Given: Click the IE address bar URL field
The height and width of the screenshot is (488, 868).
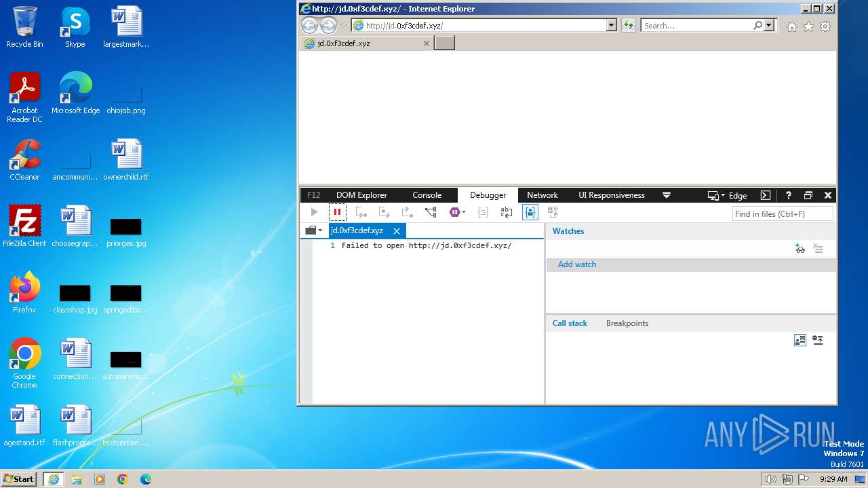Looking at the screenshot, I should click(x=478, y=26).
